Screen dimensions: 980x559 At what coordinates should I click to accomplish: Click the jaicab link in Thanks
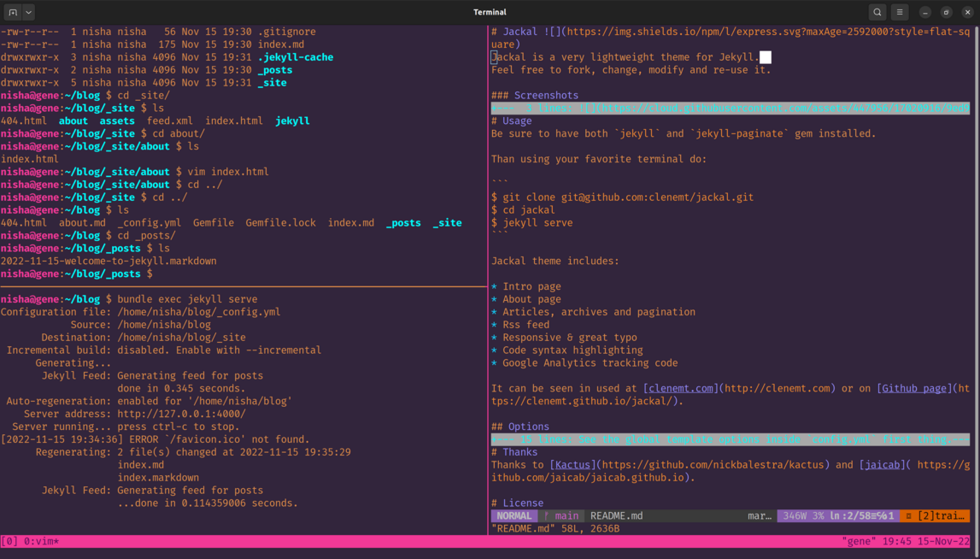882,465
